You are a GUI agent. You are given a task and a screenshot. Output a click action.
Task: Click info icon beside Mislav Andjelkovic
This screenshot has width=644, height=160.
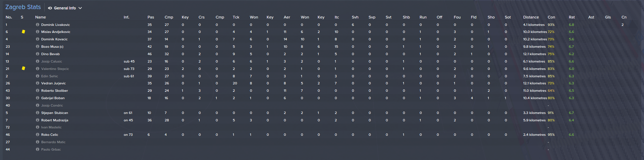pyautogui.click(x=38, y=32)
